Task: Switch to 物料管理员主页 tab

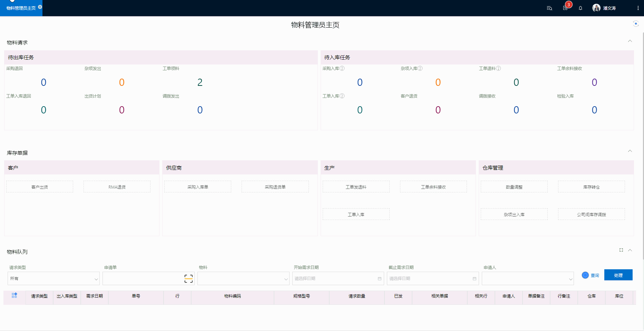Action: [x=21, y=8]
